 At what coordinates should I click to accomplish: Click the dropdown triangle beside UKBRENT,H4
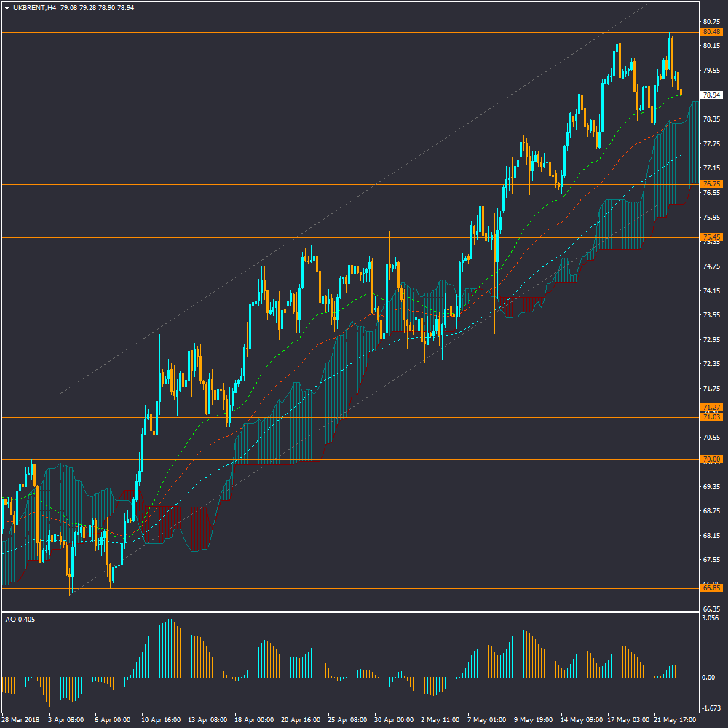pyautogui.click(x=7, y=7)
